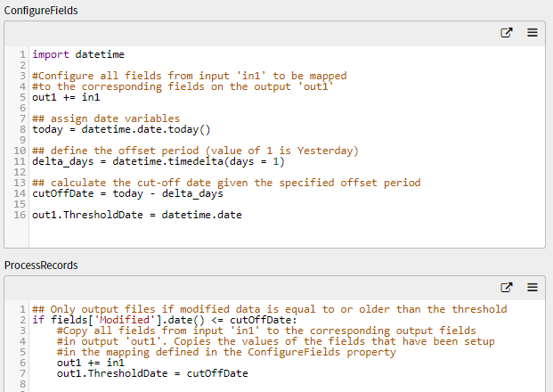Click the '## Only output files' comment line

(x=270, y=309)
